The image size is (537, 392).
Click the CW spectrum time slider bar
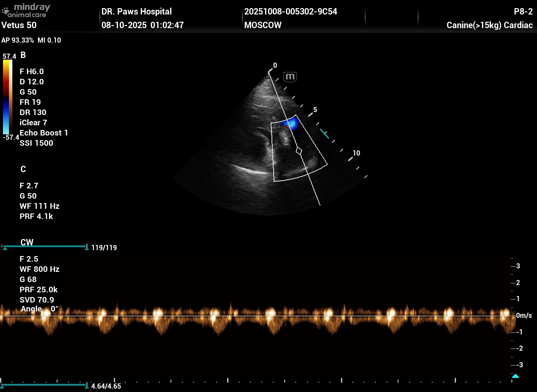pos(44,385)
